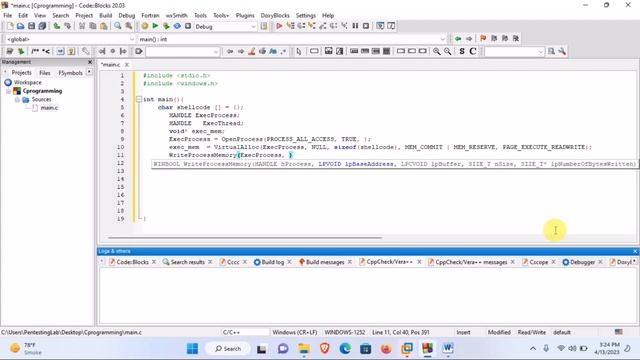Viewport: 640px width, 360px height.
Task: Save the file using the floppy icon
Action: [31, 26]
